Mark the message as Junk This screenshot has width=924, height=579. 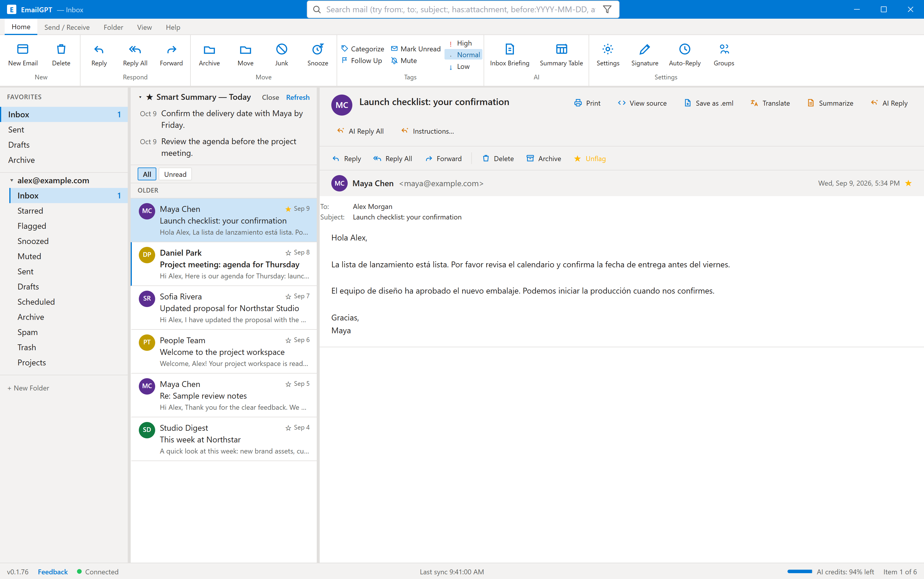click(281, 55)
